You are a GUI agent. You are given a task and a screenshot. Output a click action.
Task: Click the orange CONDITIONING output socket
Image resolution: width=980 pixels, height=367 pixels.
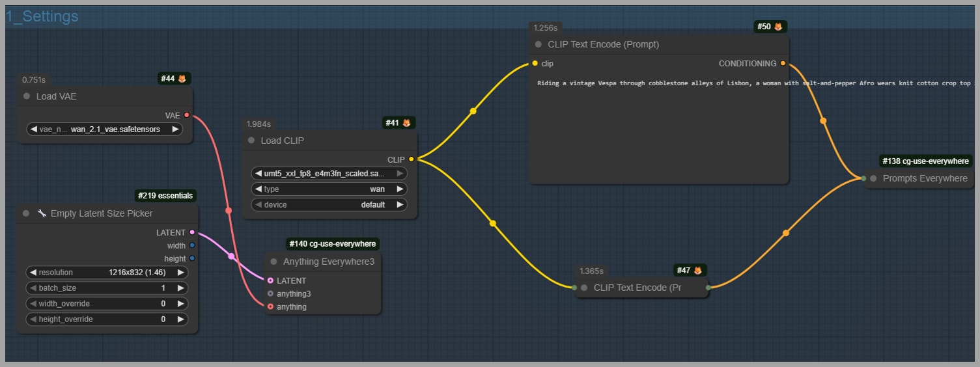[x=783, y=64]
